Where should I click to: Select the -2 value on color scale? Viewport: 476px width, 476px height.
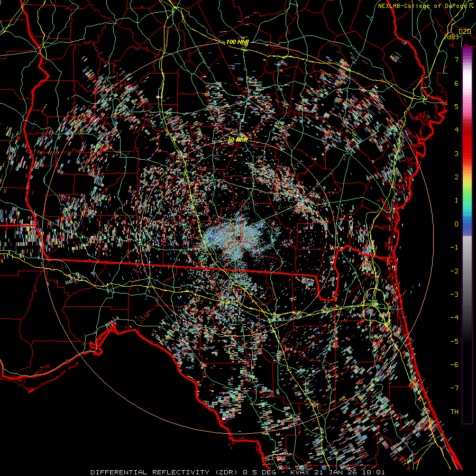pos(454,271)
